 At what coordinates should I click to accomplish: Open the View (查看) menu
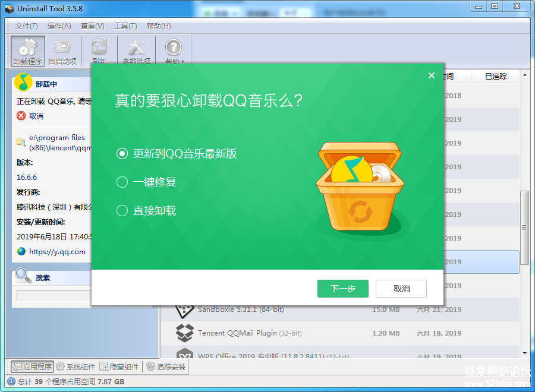point(93,26)
